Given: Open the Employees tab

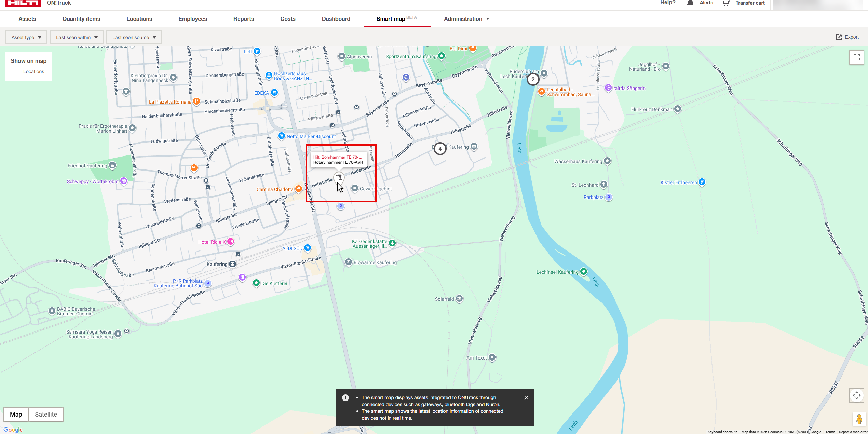Looking at the screenshot, I should [x=193, y=19].
